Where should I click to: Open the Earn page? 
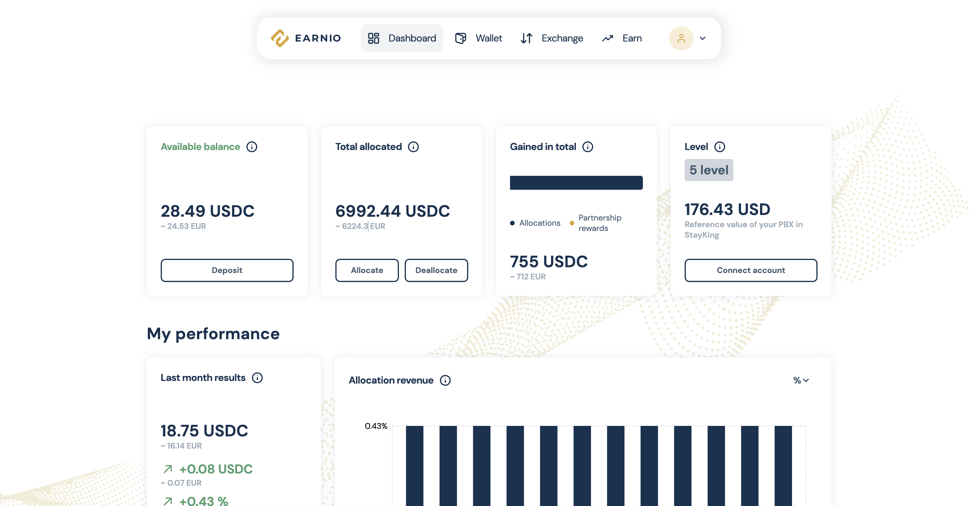[x=622, y=38]
